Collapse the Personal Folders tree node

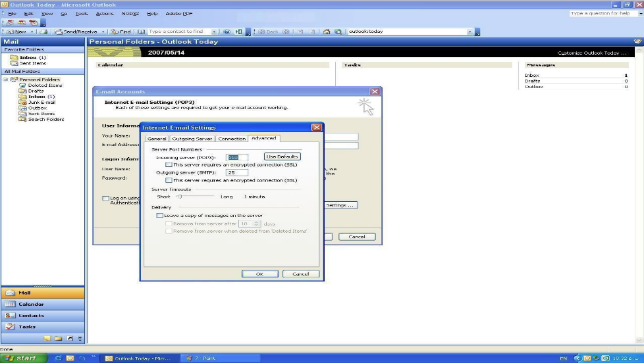[5, 80]
